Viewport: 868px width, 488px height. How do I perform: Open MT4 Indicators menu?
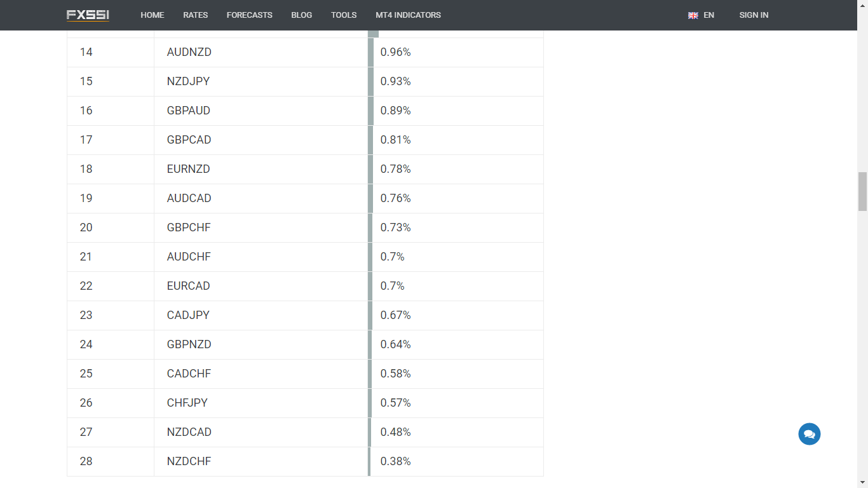pos(408,15)
